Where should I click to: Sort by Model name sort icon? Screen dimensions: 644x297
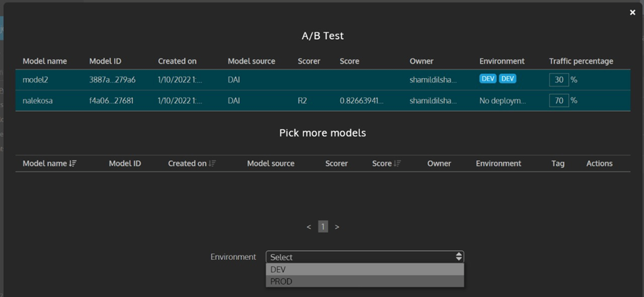pos(73,163)
